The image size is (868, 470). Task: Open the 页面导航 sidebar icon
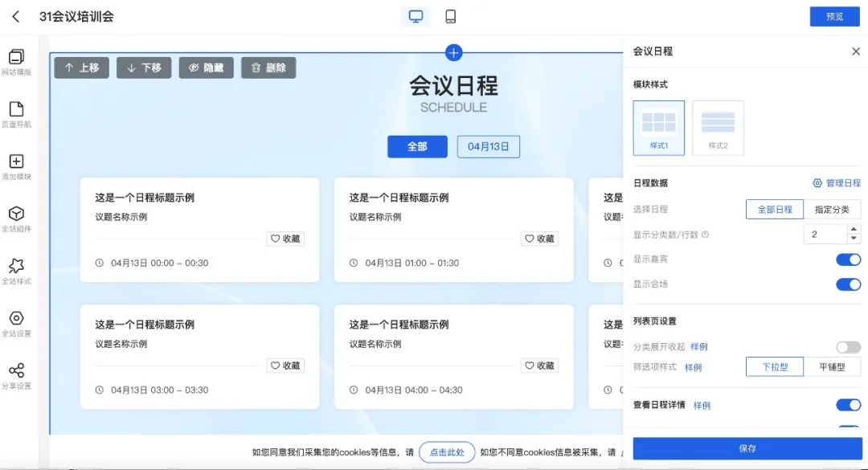[16, 110]
